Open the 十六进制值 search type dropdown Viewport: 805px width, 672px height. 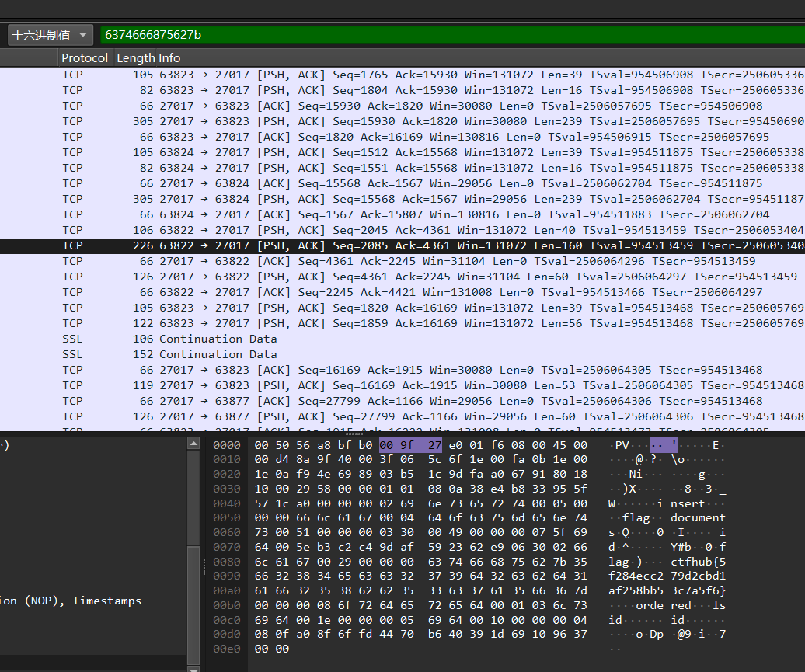(x=51, y=35)
